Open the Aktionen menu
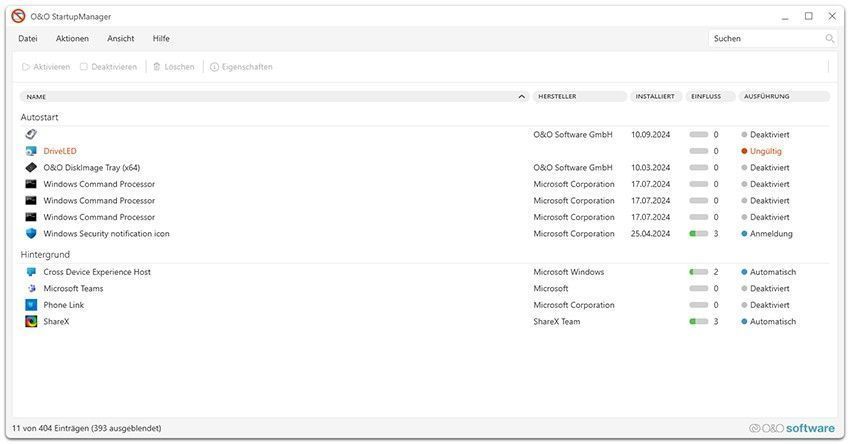The width and height of the screenshot is (850, 444). click(72, 39)
